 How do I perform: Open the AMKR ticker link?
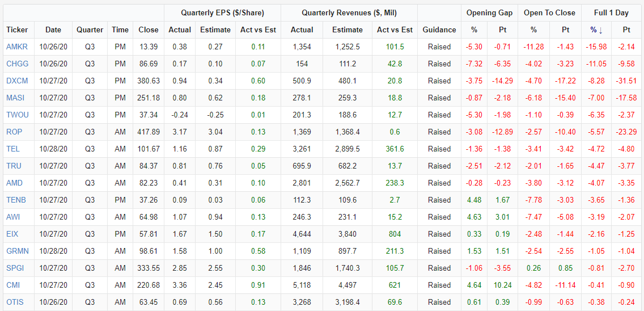tap(17, 47)
